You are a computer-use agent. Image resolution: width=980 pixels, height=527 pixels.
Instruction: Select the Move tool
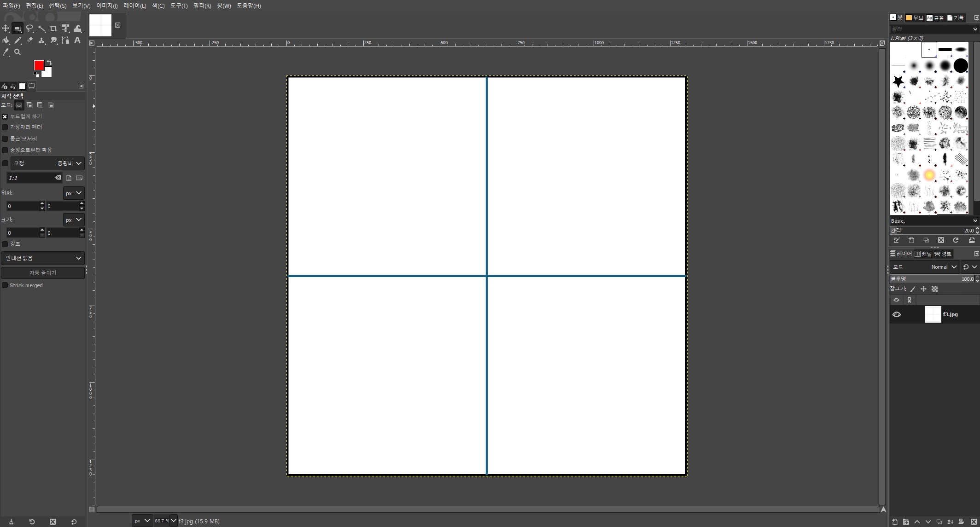pos(6,29)
